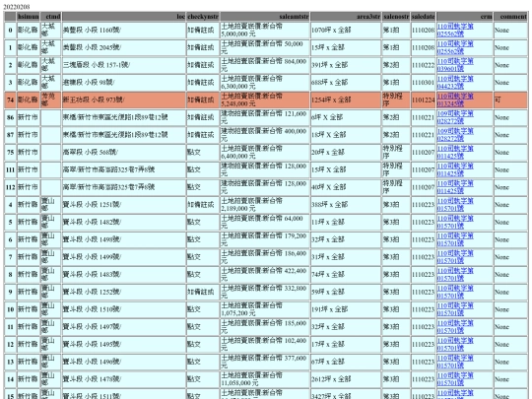Click location cell ending 1160號 in row 0
The image size is (532, 399).
(x=124, y=30)
